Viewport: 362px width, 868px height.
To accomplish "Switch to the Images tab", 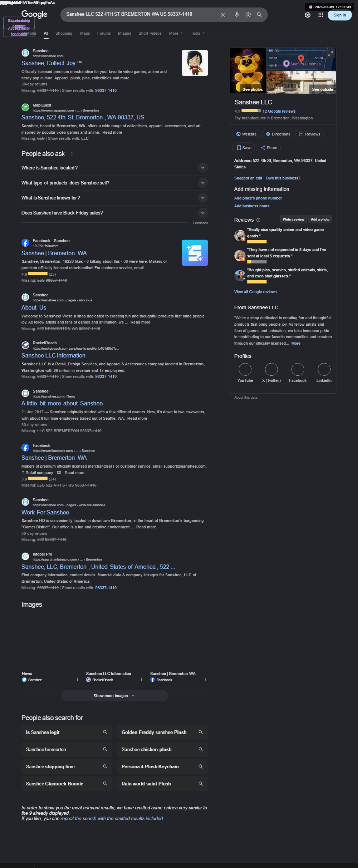I will pyautogui.click(x=124, y=33).
